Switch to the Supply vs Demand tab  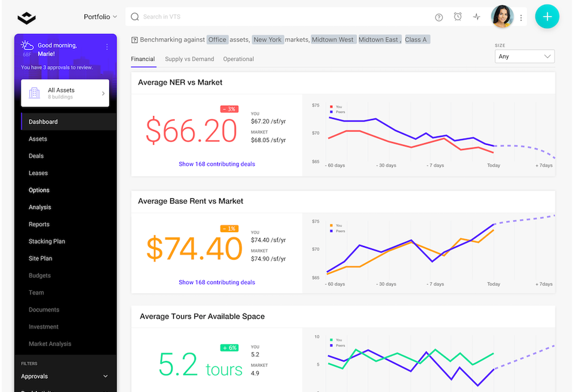pos(190,59)
